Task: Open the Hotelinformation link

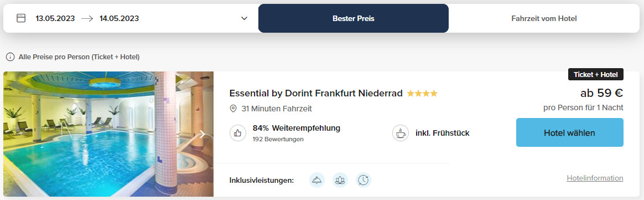Action: click(x=595, y=178)
